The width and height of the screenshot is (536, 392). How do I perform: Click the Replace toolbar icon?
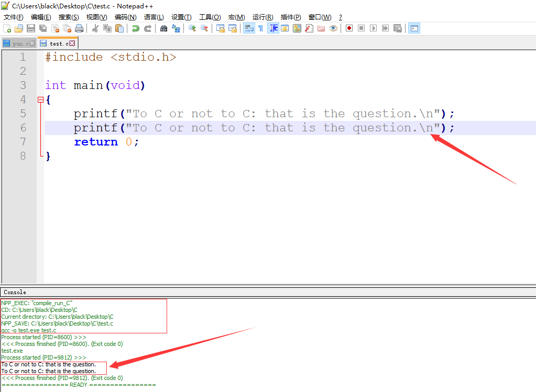coord(176,28)
